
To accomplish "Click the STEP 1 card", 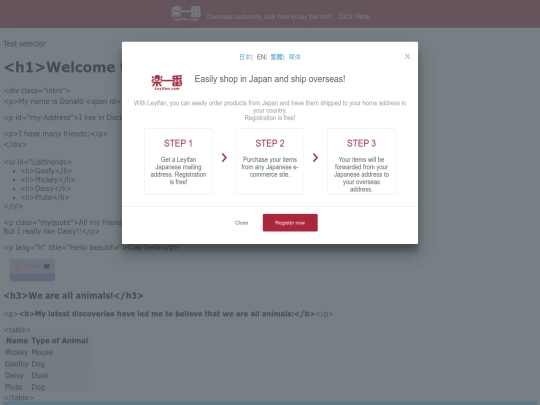I will coord(178,162).
